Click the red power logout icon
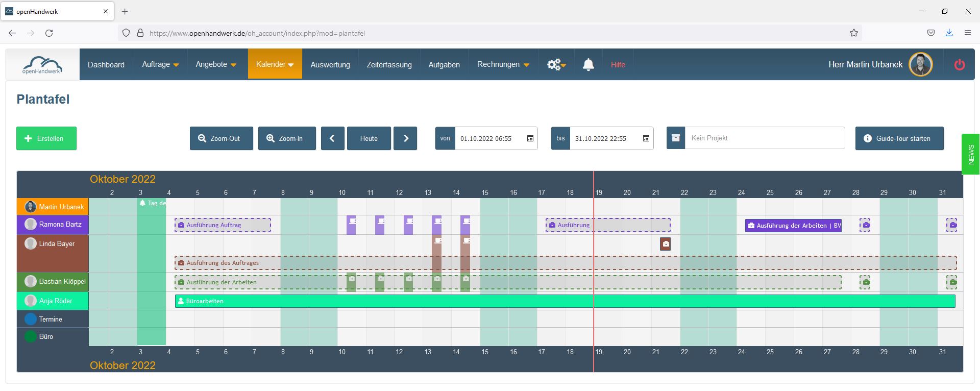The height and width of the screenshot is (391, 980). 959,65
